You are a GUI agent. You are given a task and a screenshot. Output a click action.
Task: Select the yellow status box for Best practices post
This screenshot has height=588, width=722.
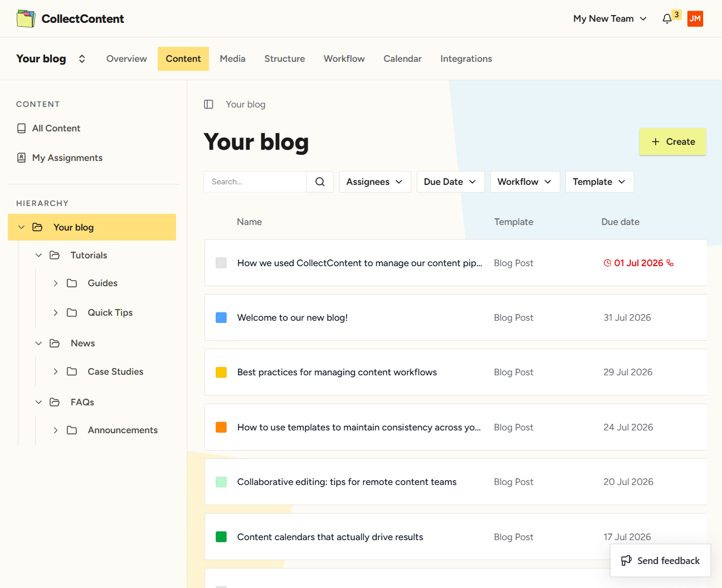coord(221,372)
